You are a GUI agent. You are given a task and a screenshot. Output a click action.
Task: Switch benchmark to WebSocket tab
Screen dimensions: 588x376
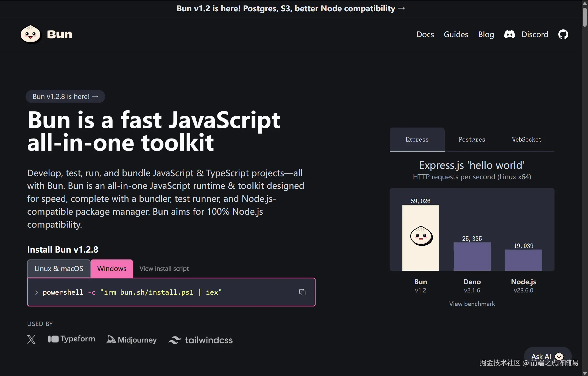click(526, 139)
